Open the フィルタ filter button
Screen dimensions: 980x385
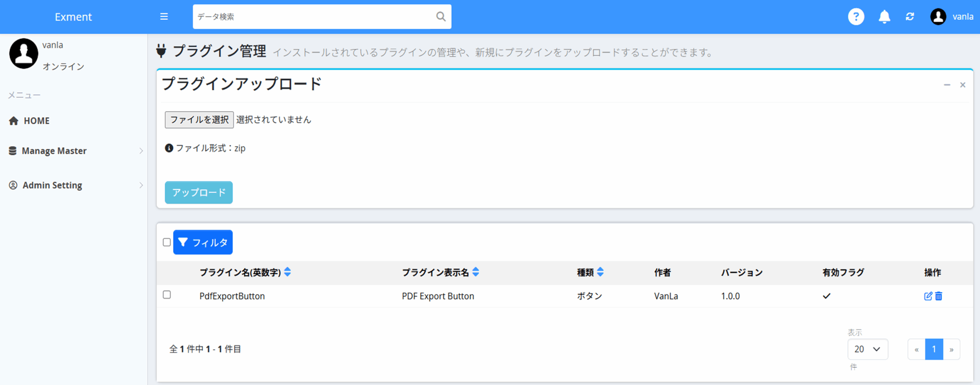click(203, 242)
